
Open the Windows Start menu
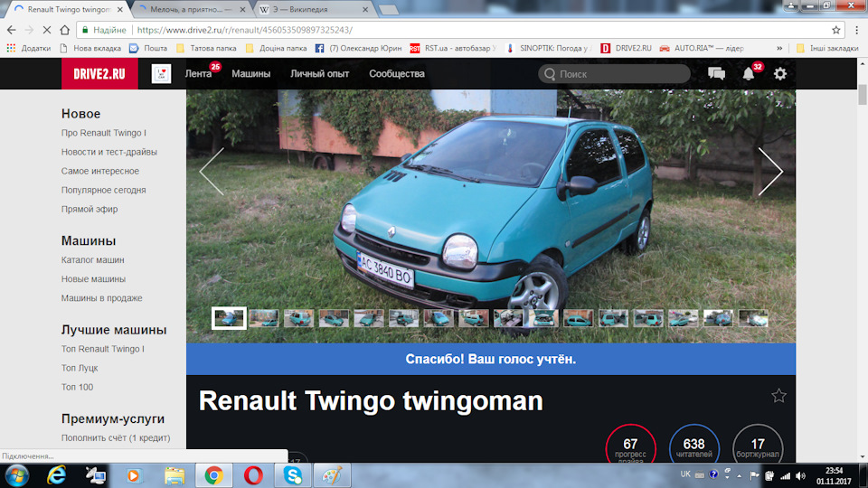(x=17, y=475)
